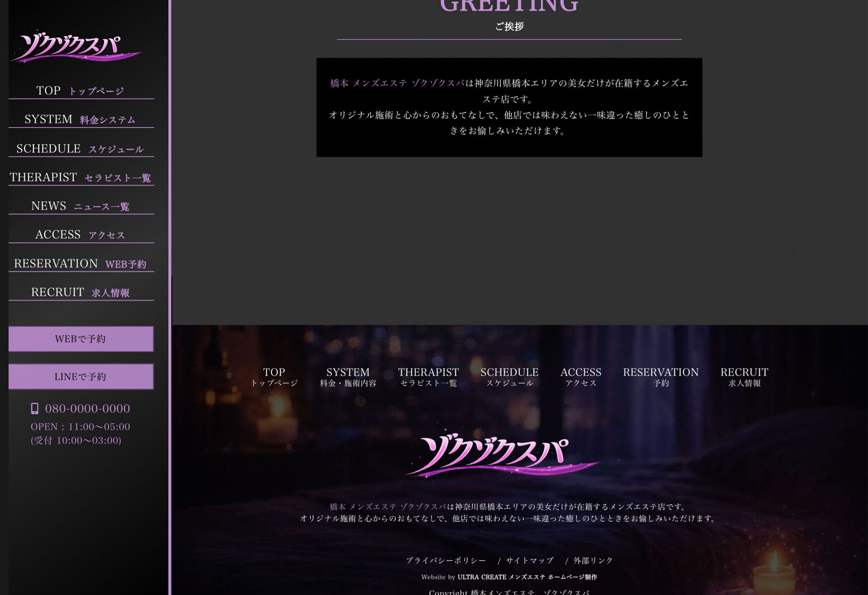This screenshot has height=595, width=868.
Task: Go to ACCESS アクセス in footer navigation
Action: click(581, 377)
